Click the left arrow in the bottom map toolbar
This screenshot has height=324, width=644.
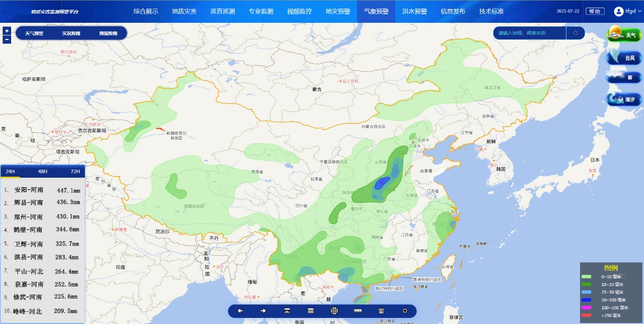pyautogui.click(x=240, y=311)
